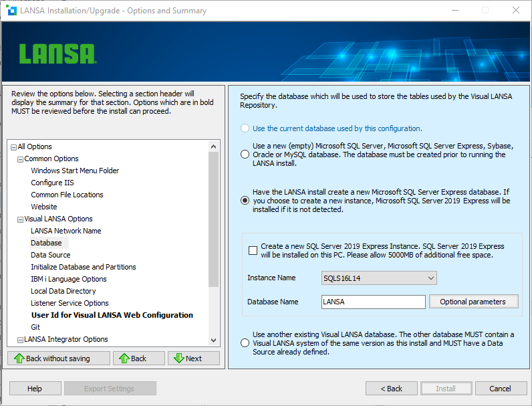Open the Instance Name dropdown

(379, 278)
